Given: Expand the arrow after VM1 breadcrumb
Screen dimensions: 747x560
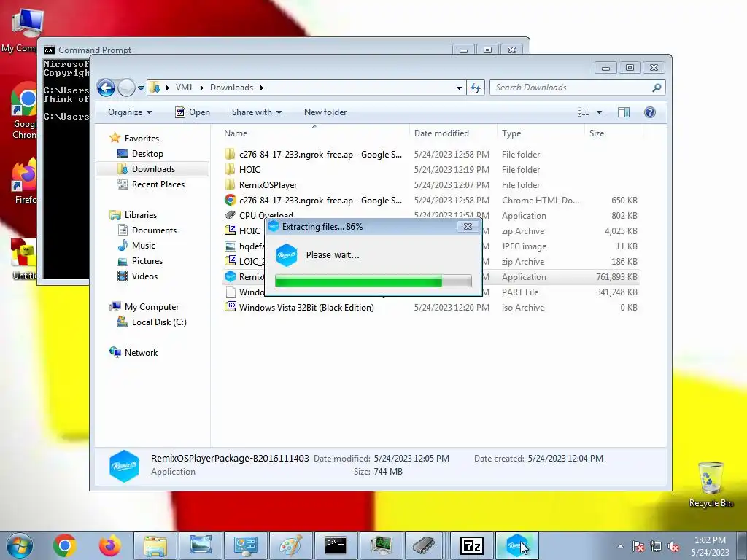Looking at the screenshot, I should (201, 87).
